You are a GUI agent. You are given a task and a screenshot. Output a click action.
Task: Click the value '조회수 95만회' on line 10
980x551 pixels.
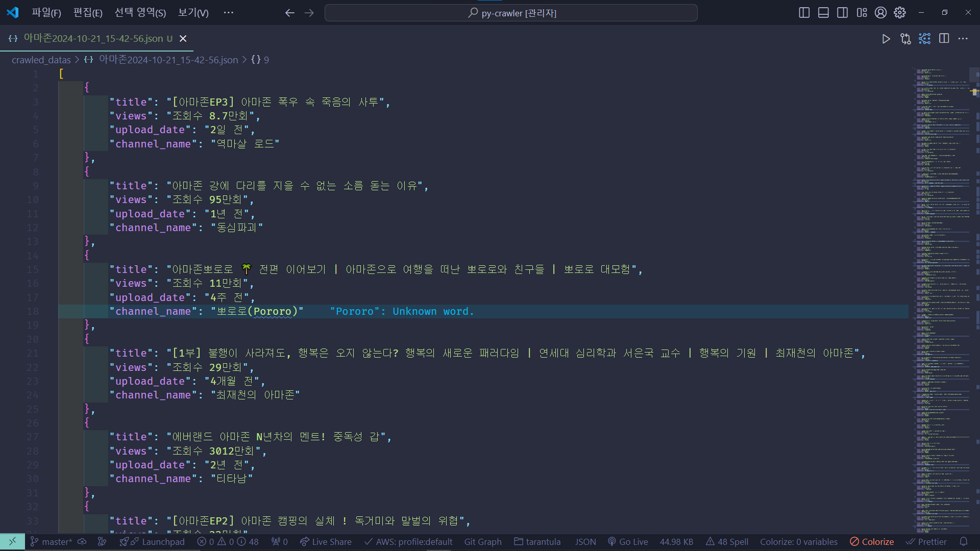coord(207,199)
